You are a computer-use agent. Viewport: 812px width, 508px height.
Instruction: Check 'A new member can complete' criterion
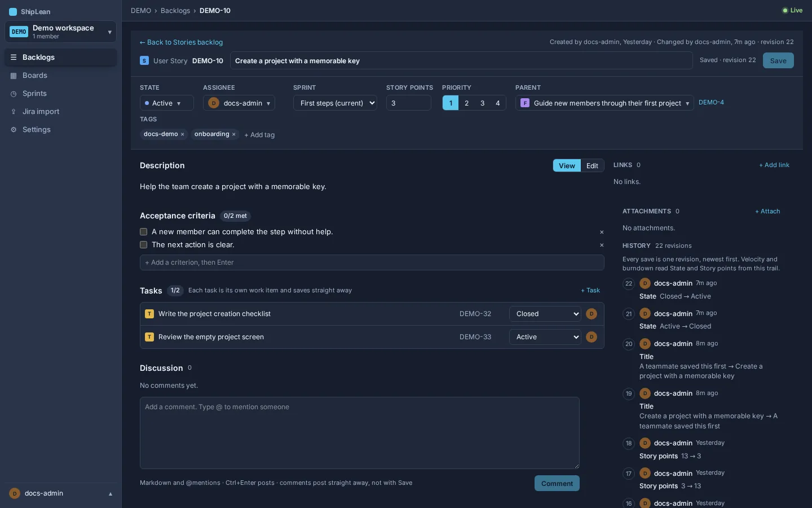(x=143, y=232)
